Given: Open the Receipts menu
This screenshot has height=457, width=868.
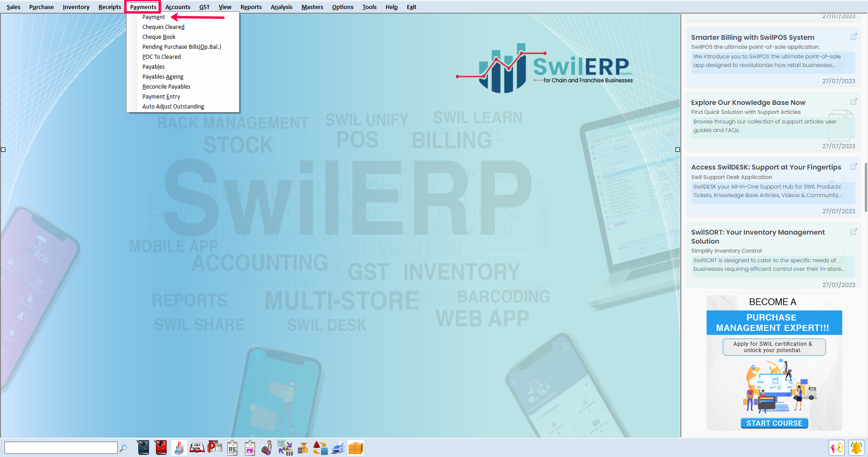Looking at the screenshot, I should click(110, 7).
